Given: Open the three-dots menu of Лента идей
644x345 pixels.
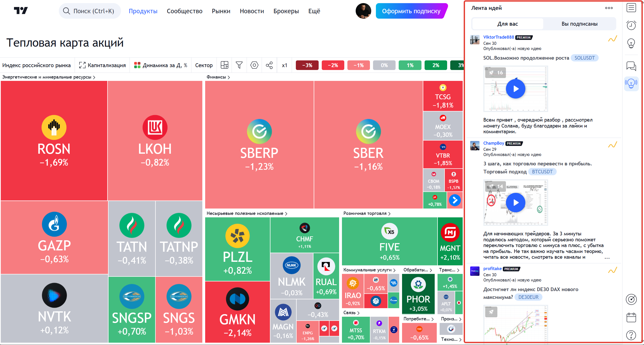Looking at the screenshot, I should coord(609,8).
